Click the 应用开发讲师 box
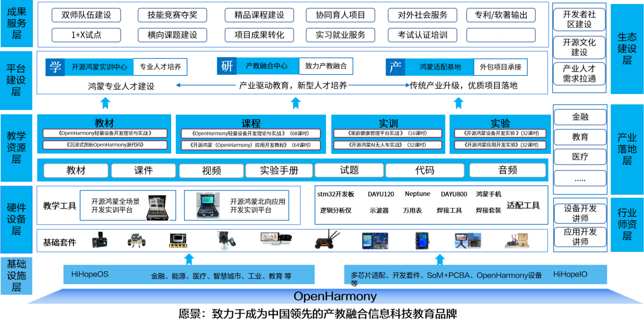 [x=580, y=237]
